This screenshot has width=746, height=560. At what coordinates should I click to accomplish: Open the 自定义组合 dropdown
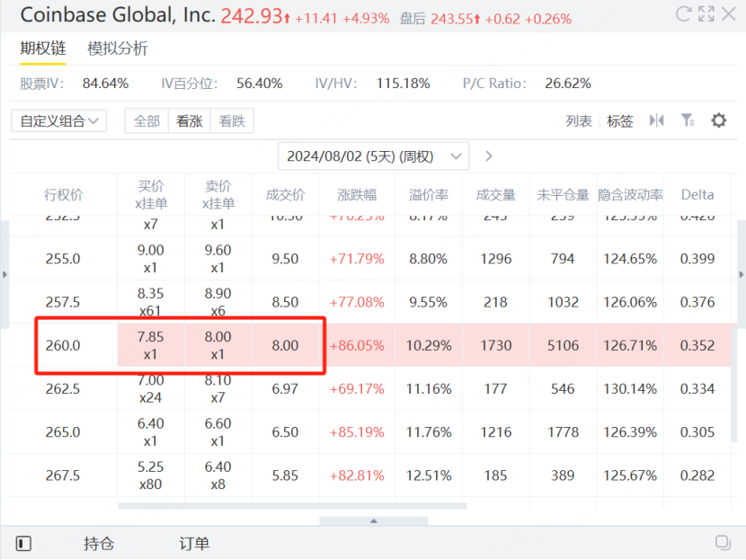tap(58, 120)
